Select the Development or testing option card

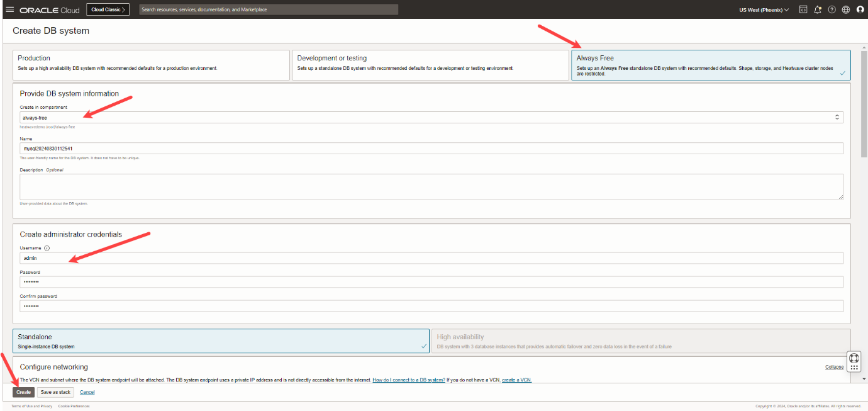[x=430, y=65]
